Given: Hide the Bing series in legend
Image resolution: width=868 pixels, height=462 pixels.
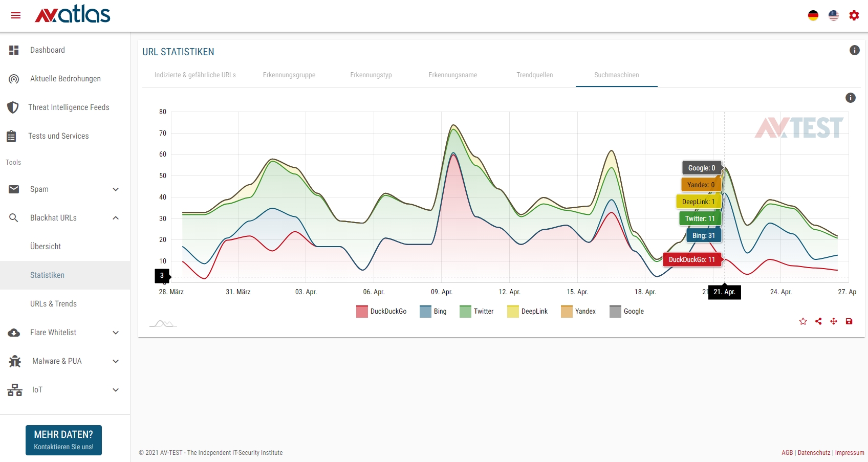Looking at the screenshot, I should coord(433,311).
